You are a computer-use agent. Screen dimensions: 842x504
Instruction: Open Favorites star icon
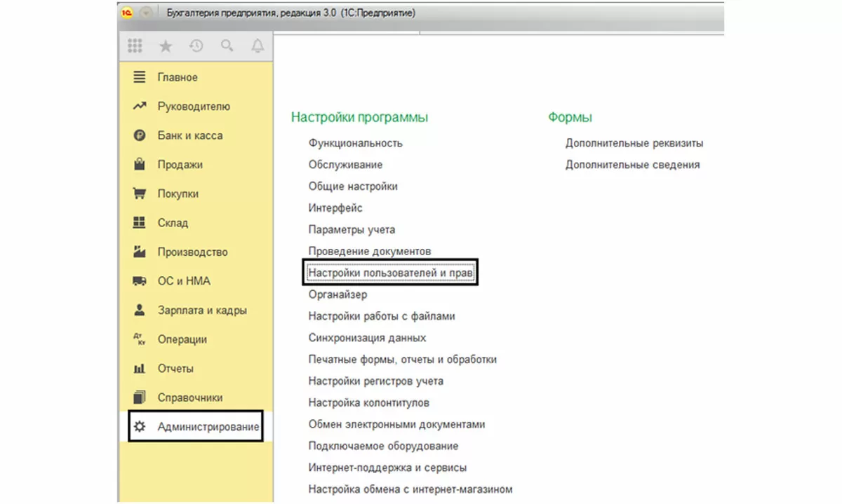tap(166, 46)
